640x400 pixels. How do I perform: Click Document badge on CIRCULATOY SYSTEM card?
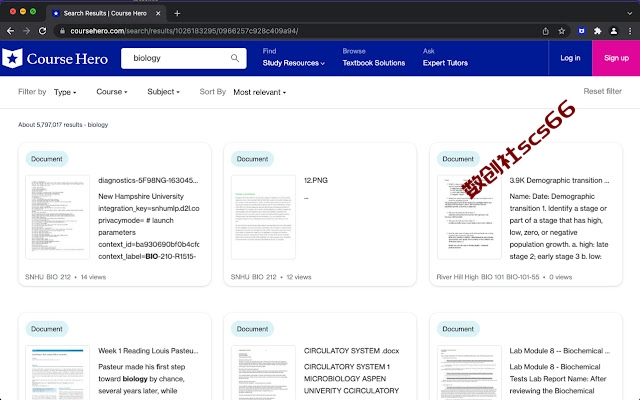click(252, 329)
